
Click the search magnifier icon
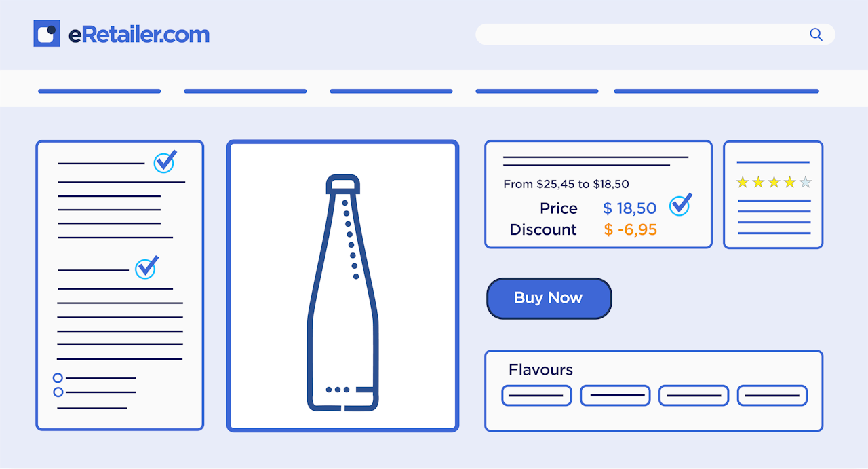point(816,35)
